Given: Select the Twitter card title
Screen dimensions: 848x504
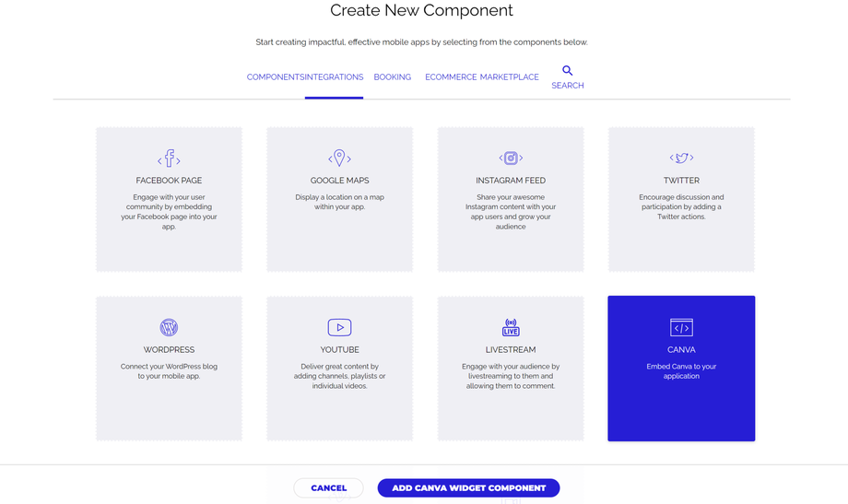Looking at the screenshot, I should click(681, 181).
